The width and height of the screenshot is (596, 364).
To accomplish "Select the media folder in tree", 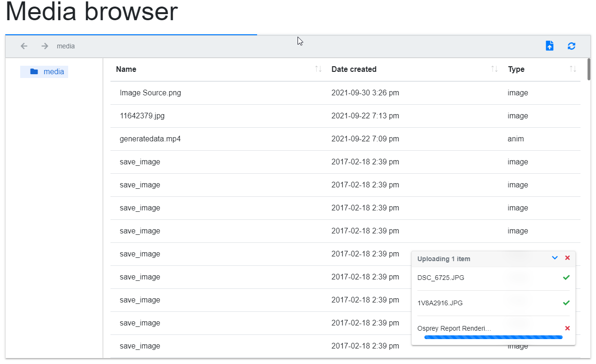I will point(44,72).
